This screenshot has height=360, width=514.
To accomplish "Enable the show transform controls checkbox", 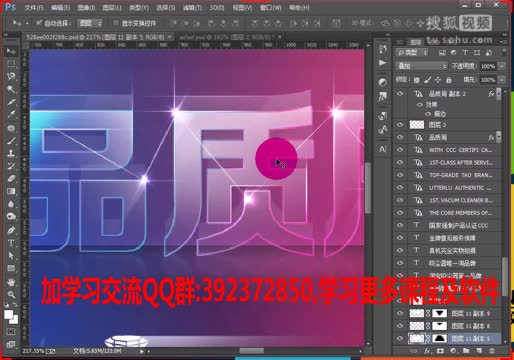I will click(x=116, y=23).
